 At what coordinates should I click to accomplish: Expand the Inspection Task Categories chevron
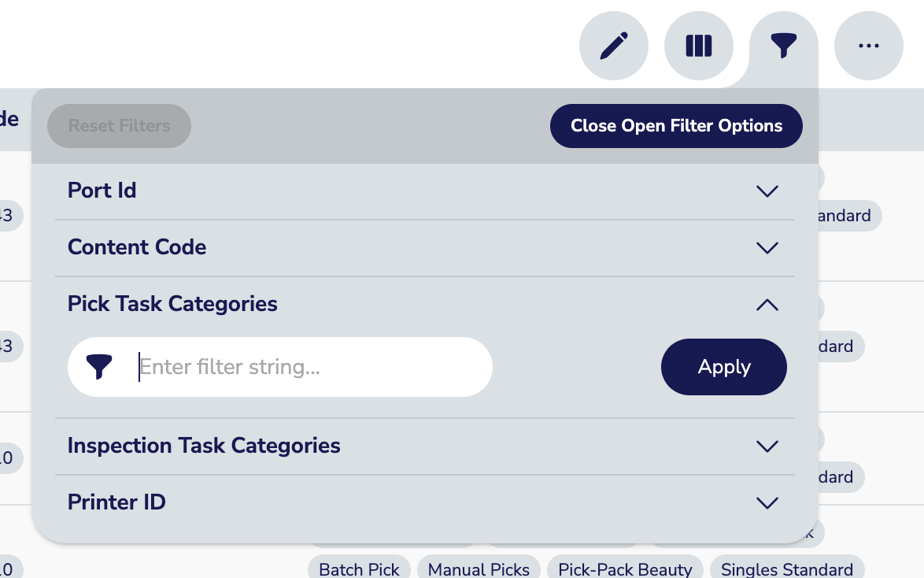pyautogui.click(x=767, y=446)
